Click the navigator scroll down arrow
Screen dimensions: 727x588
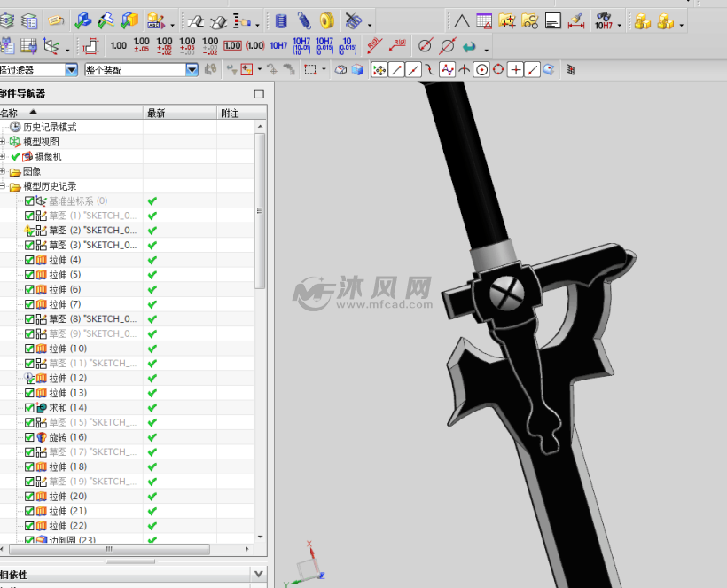pos(260,537)
